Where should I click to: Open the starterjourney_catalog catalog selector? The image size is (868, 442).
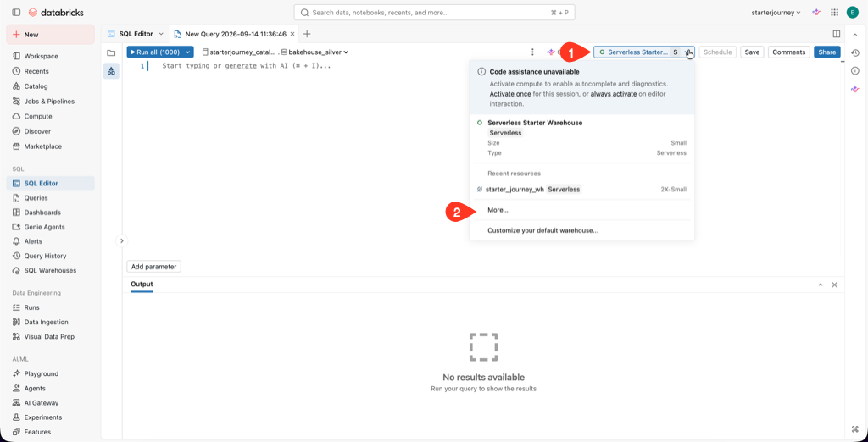pyautogui.click(x=238, y=52)
